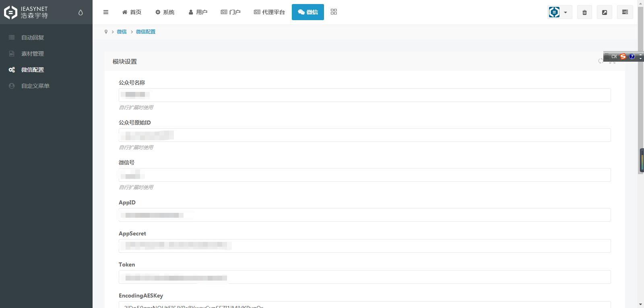Expand the user avatar dropdown
This screenshot has width=644, height=308.
(x=559, y=12)
